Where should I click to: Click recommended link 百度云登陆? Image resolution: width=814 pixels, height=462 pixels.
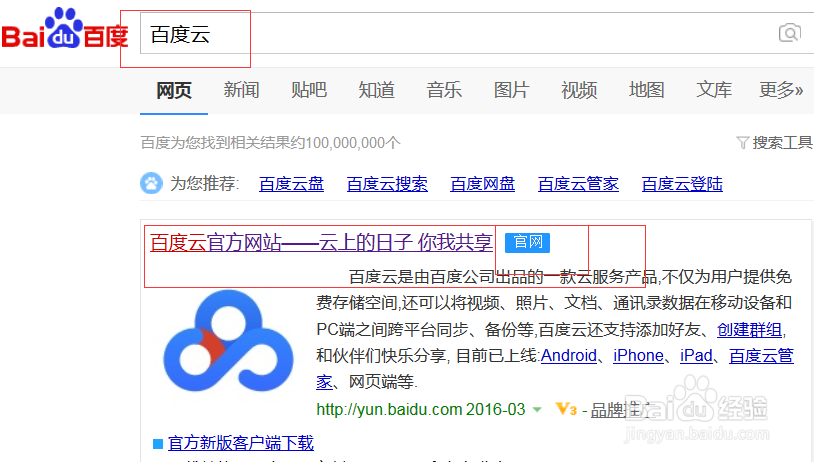(682, 184)
